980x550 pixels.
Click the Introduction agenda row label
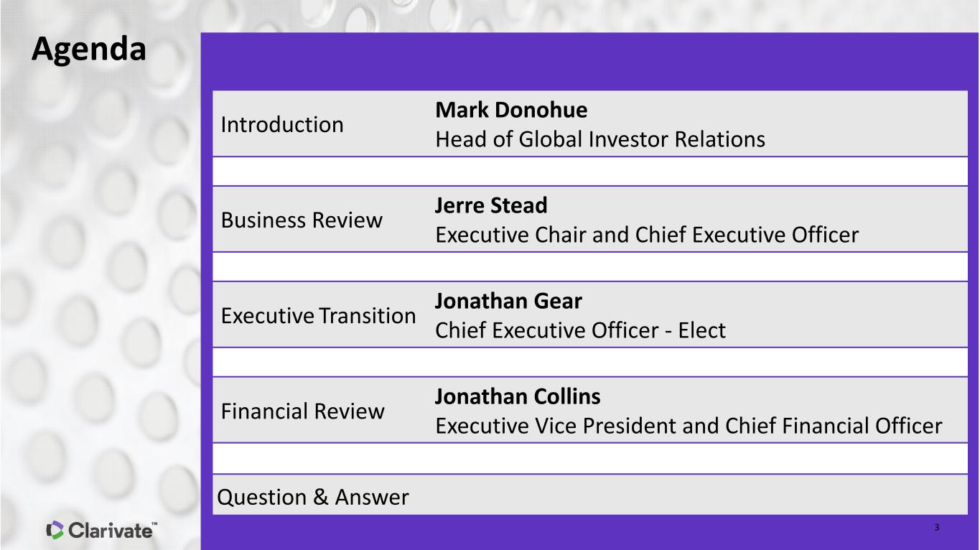[282, 125]
